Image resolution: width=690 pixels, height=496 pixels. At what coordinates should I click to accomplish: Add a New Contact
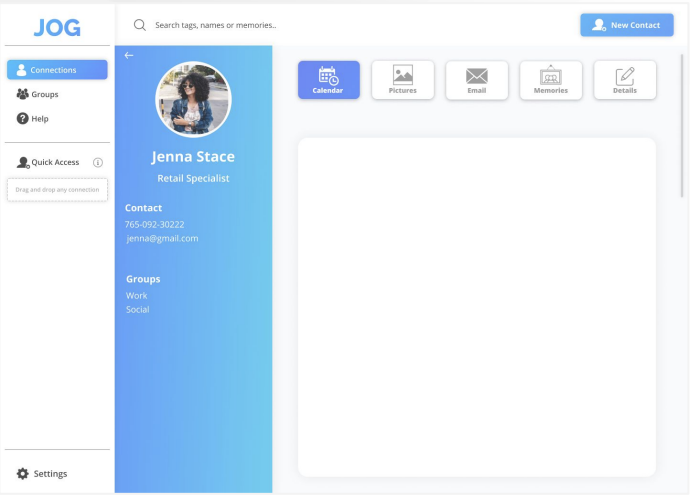[x=627, y=25]
